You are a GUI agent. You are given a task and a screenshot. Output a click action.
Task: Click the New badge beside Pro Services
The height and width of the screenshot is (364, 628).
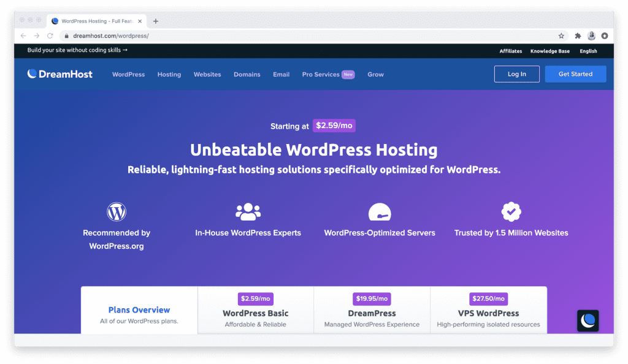(x=348, y=74)
